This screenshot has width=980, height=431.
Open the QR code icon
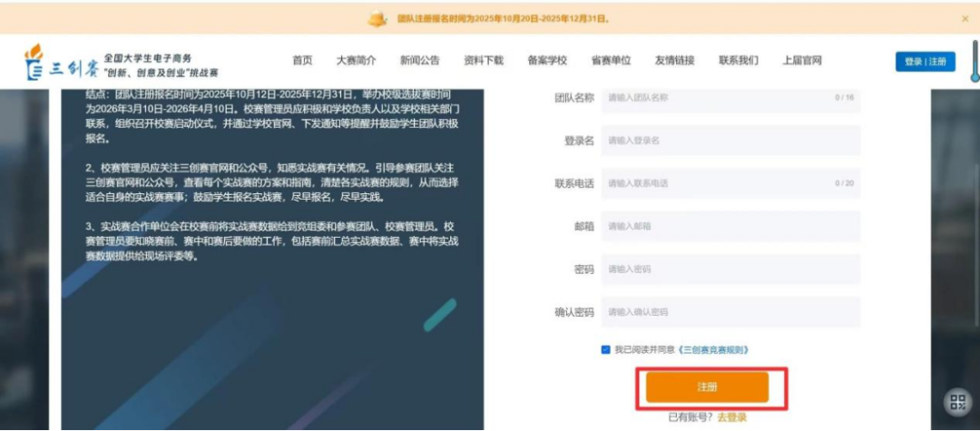(958, 402)
